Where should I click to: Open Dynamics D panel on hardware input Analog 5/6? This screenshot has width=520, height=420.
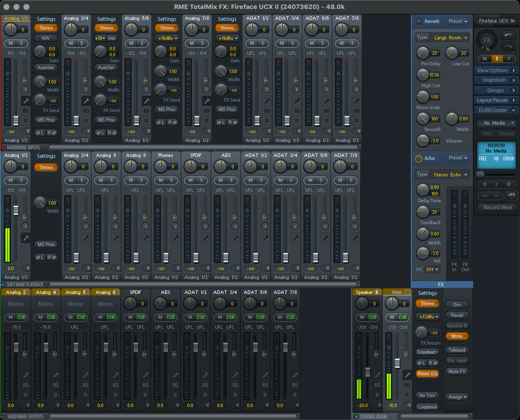tap(146, 121)
